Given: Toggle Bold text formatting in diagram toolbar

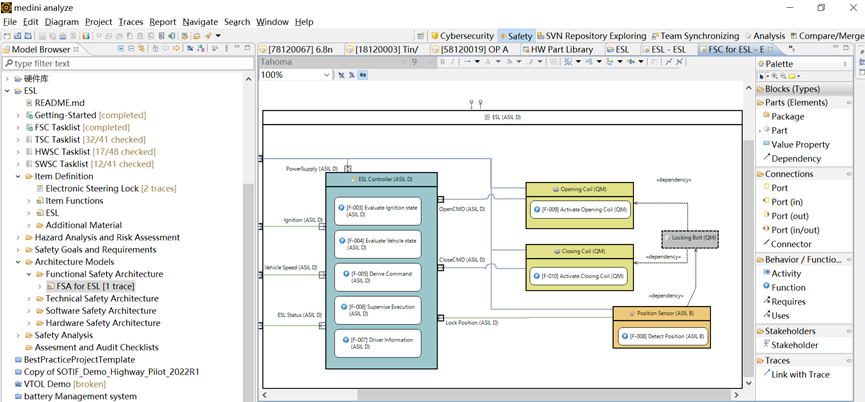Looking at the screenshot, I should click(442, 62).
